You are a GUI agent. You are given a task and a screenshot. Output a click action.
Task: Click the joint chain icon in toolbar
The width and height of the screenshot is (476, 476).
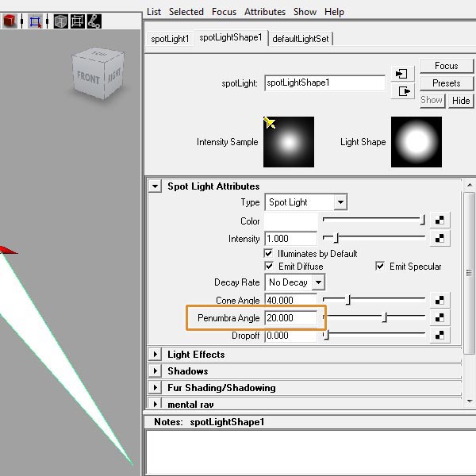(94, 21)
